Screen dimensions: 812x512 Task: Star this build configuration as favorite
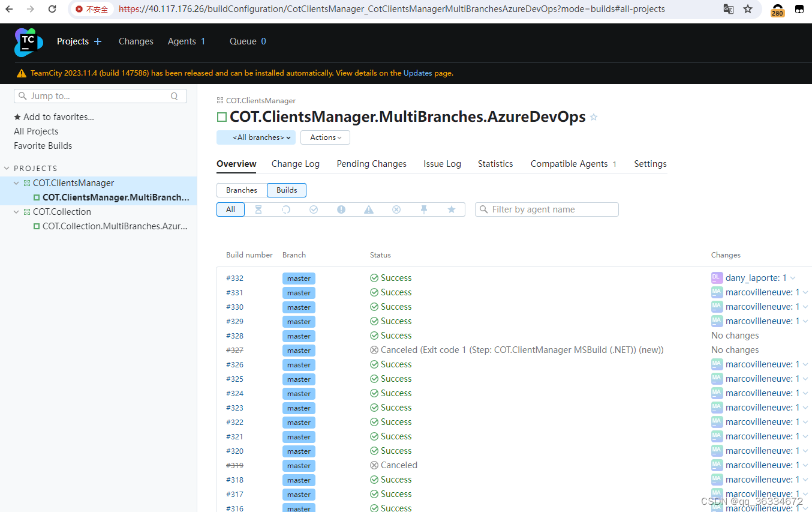pyautogui.click(x=594, y=117)
